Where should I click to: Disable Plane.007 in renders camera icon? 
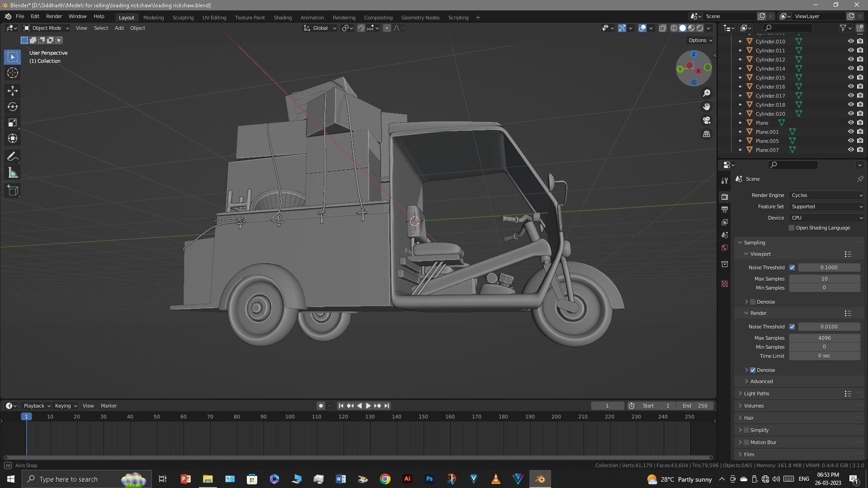tap(860, 150)
